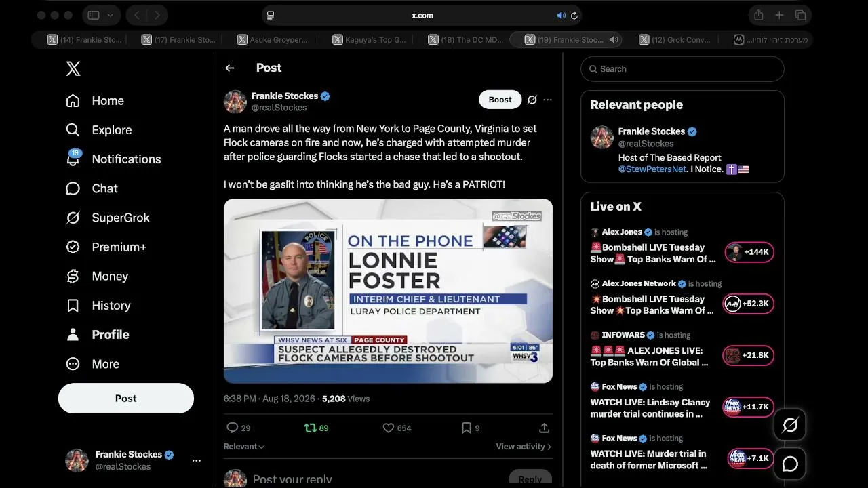Click Safari back navigation arrow
This screenshot has width=868, height=488.
(137, 15)
